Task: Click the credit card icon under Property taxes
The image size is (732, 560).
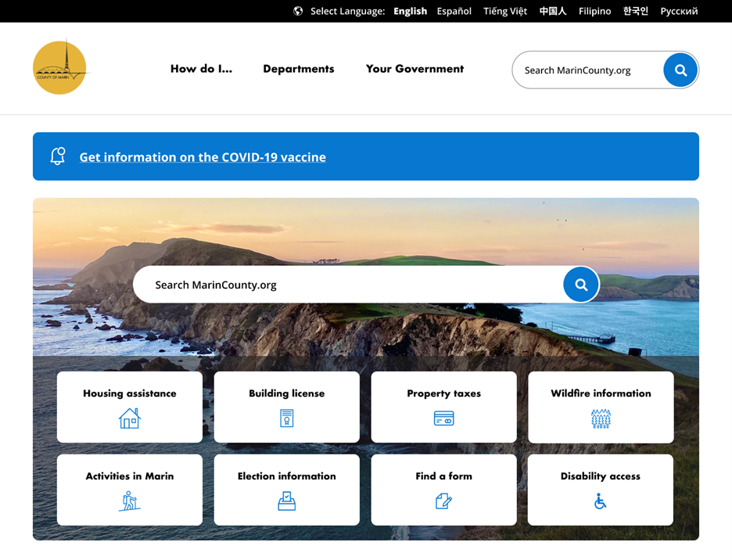Action: [x=443, y=418]
